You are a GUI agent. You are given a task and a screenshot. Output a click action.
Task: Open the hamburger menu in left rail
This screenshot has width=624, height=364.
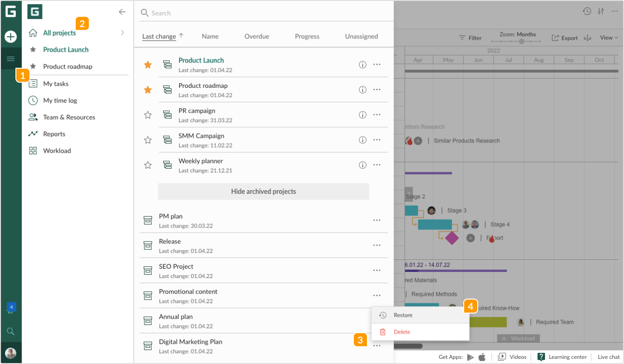[11, 58]
